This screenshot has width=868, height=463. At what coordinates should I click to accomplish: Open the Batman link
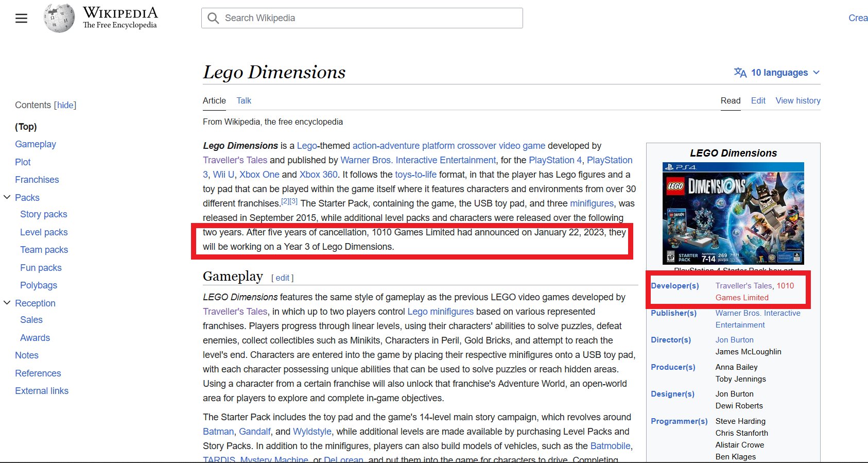click(218, 432)
